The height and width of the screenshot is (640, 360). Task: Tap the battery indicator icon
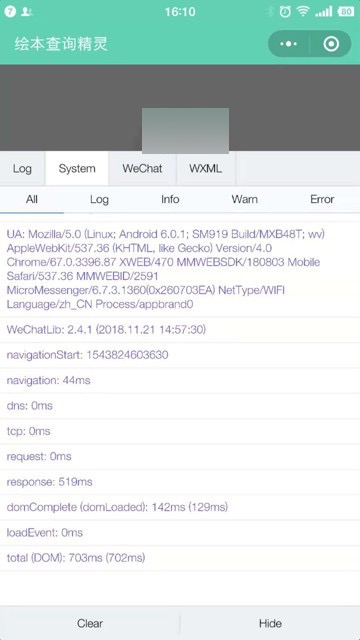click(x=346, y=11)
